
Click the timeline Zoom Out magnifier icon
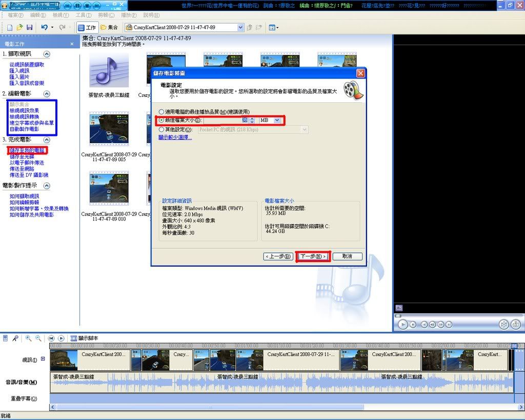tap(38, 338)
